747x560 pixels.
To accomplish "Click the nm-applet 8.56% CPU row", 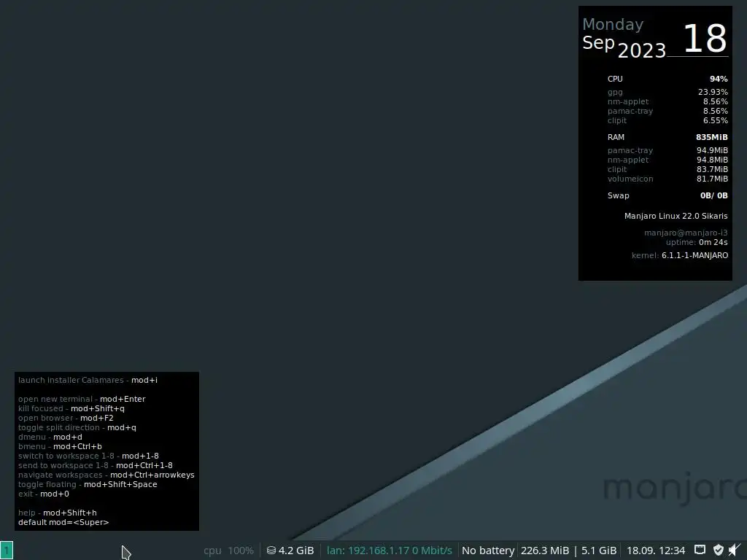I will click(667, 101).
